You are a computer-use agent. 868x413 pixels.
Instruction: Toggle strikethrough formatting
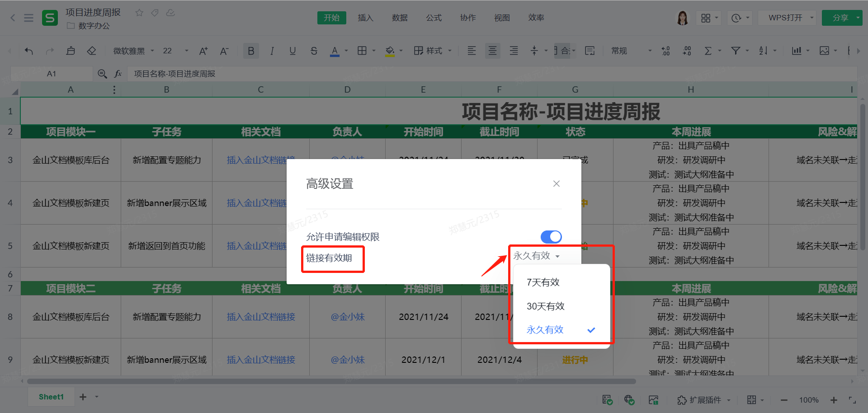(314, 51)
